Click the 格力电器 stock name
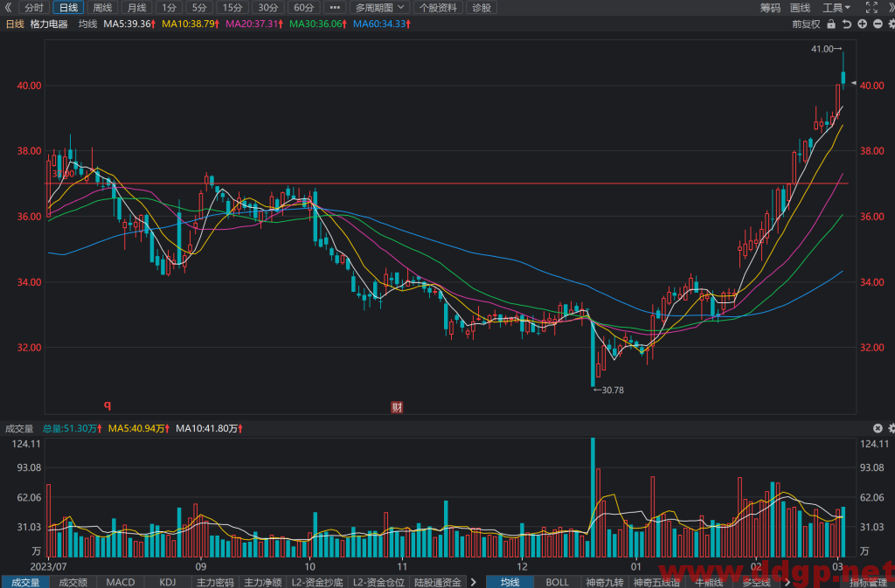The width and height of the screenshot is (895, 588). [x=49, y=24]
